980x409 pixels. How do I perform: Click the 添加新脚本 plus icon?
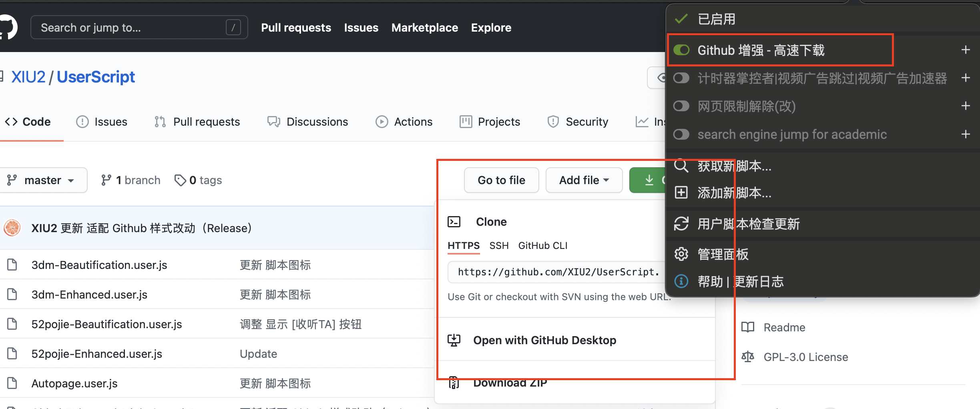[x=681, y=193]
